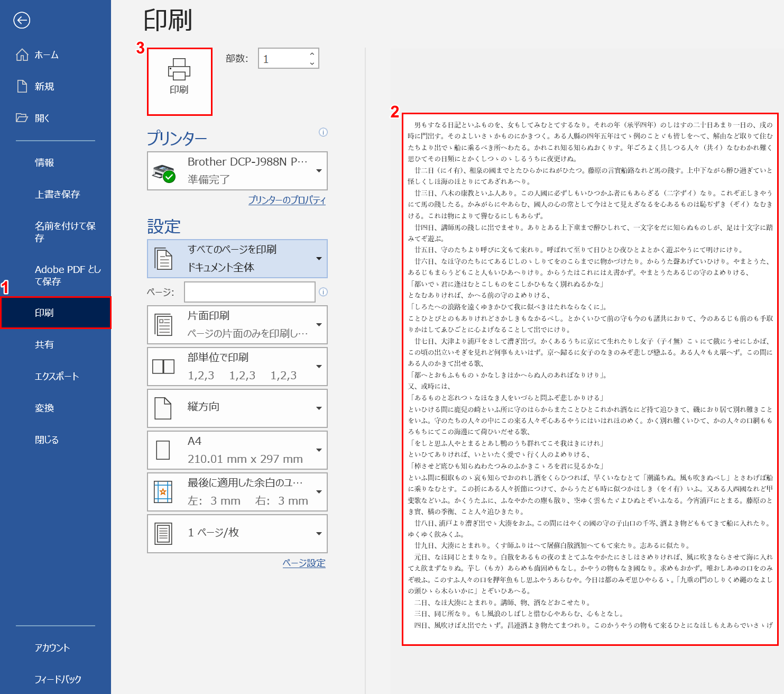Open the Brother DCP-J988N printer dropdown
The width and height of the screenshot is (784, 694).
pos(237,171)
